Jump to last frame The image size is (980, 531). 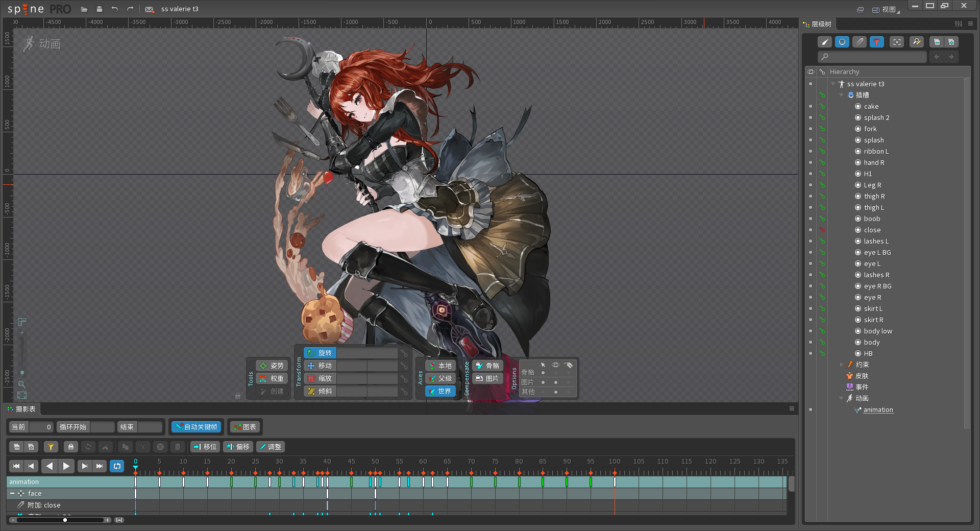(100, 466)
